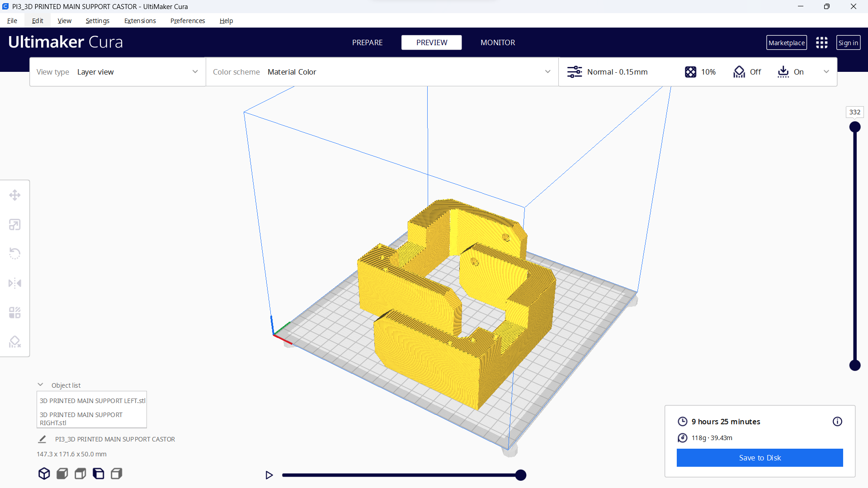Switch to the PREPARE stage tab
Screen dimensions: 868x488
[x=367, y=42]
